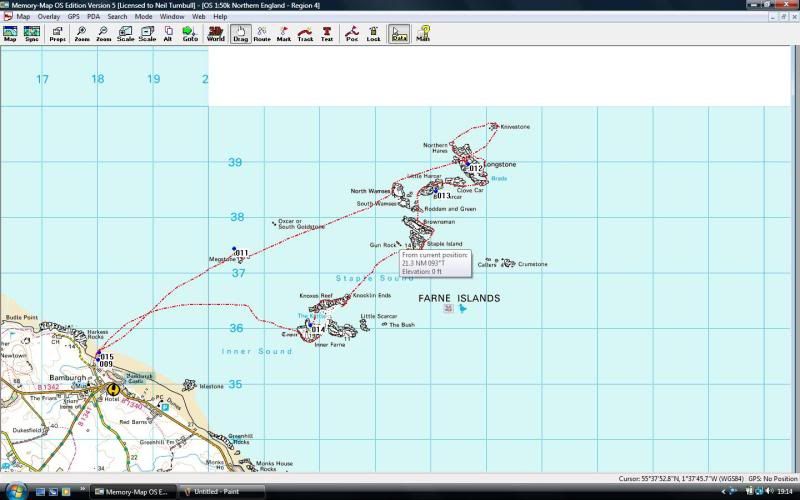Image resolution: width=800 pixels, height=500 pixels.
Task: Switch to Untitled - Paint in taskbar
Action: click(223, 491)
